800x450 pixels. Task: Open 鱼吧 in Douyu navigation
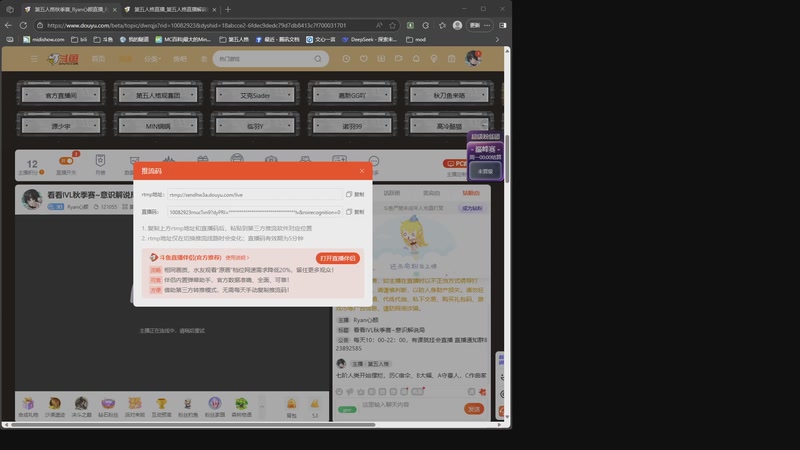(180, 59)
